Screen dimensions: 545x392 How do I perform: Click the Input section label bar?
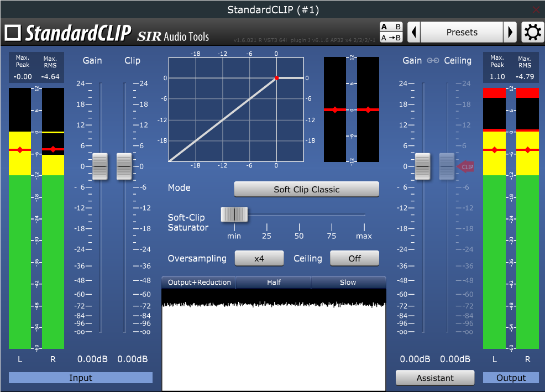(x=81, y=378)
